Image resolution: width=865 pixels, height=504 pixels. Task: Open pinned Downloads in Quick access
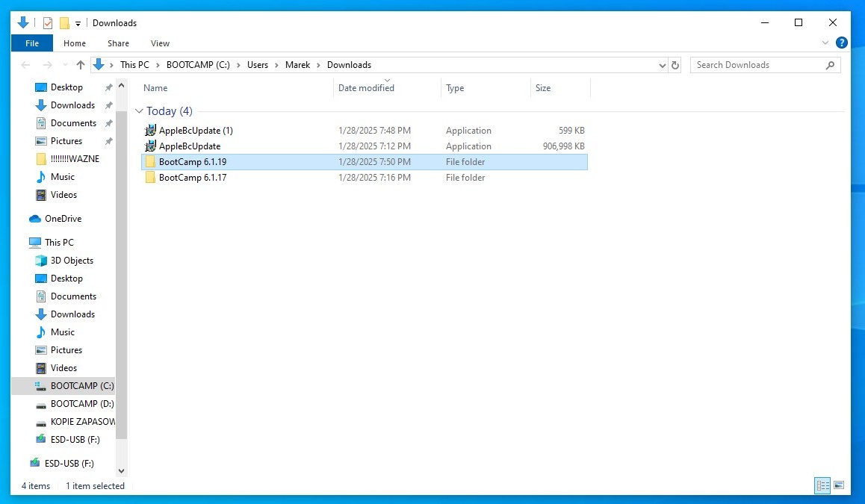pos(72,105)
